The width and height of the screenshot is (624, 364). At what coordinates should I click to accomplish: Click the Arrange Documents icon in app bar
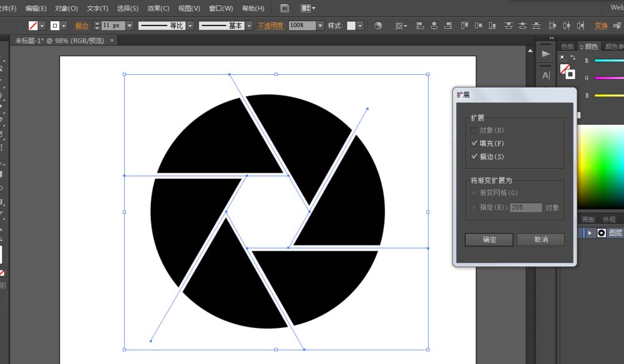click(306, 7)
